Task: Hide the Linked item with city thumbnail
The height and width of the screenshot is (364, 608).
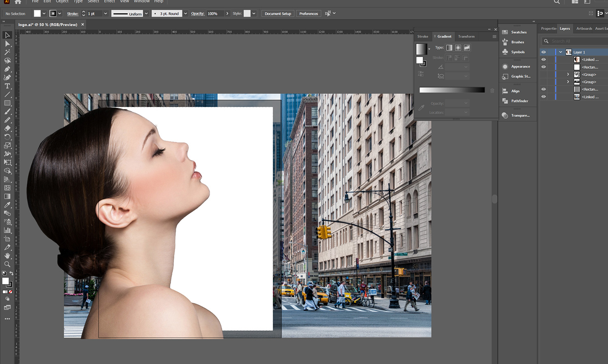Action: pos(544,97)
